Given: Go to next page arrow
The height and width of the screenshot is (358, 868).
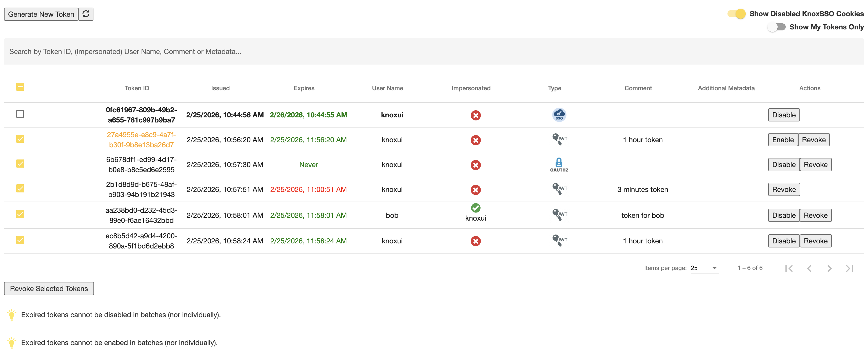Looking at the screenshot, I should (829, 268).
